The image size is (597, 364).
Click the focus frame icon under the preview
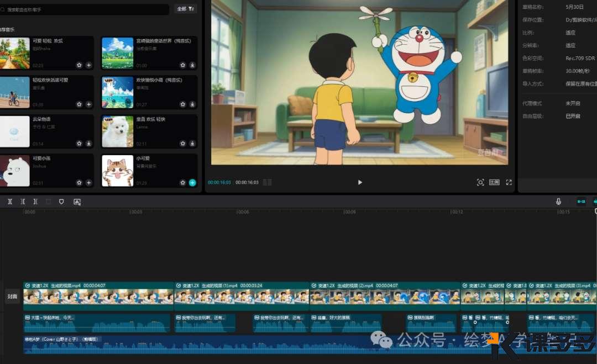click(480, 182)
